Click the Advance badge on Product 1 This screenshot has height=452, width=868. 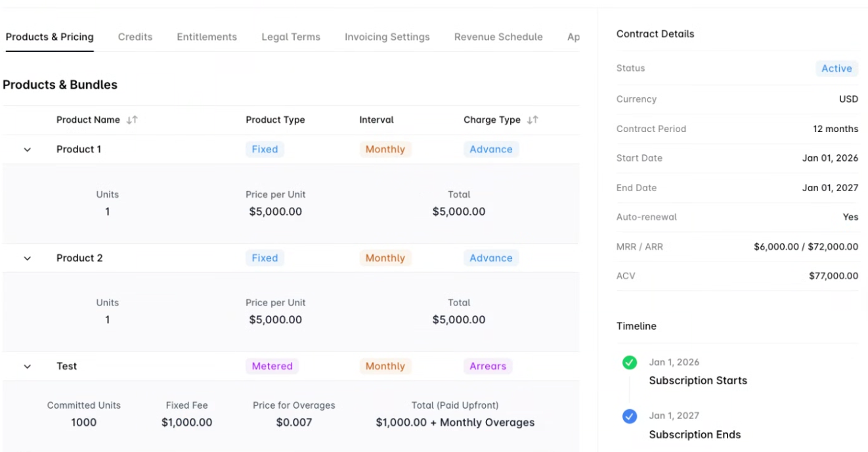[490, 149]
